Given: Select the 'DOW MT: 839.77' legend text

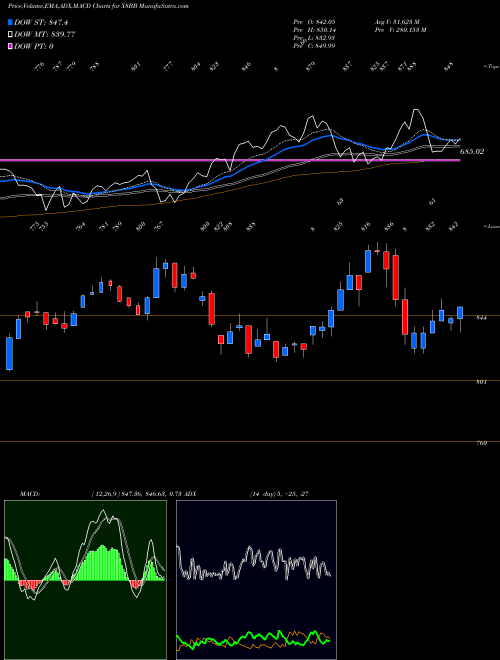Looking at the screenshot, I should pyautogui.click(x=45, y=34).
